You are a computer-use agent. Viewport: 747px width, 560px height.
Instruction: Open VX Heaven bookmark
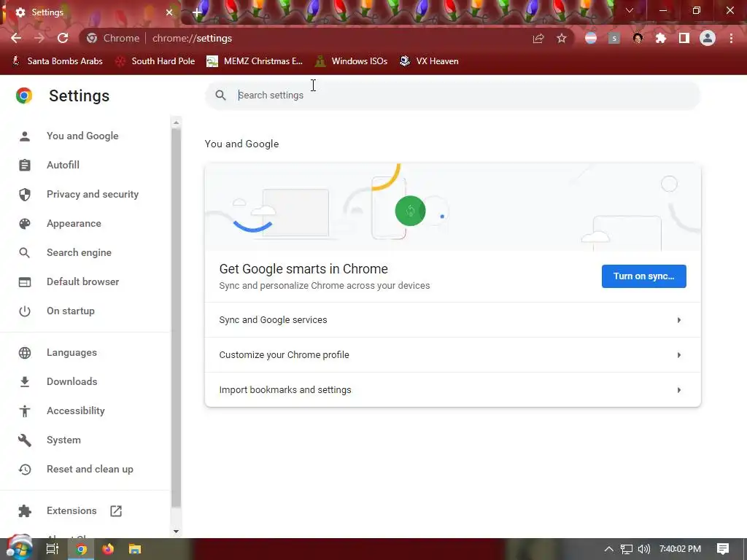coord(429,61)
